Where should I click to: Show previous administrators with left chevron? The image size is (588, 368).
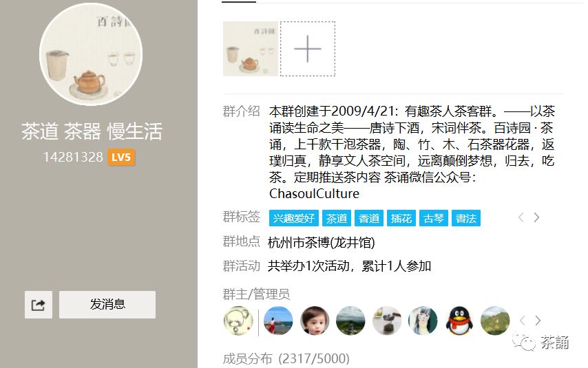(x=523, y=321)
